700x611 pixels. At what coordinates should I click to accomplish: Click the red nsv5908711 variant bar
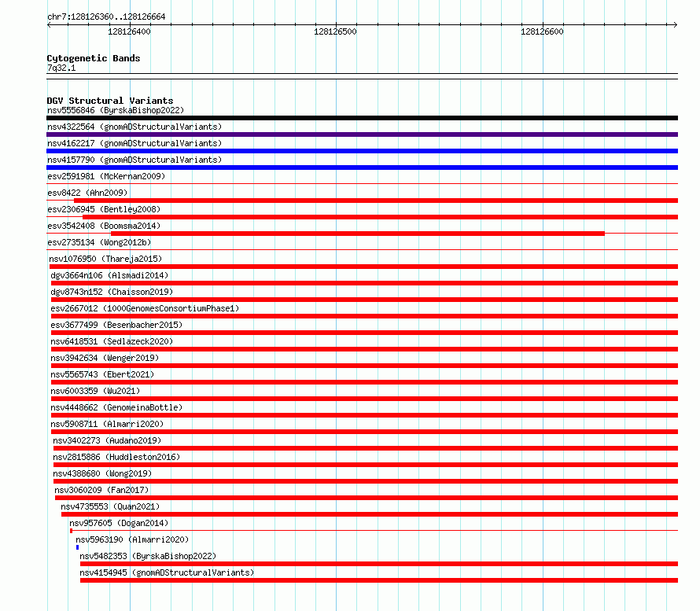click(364, 432)
